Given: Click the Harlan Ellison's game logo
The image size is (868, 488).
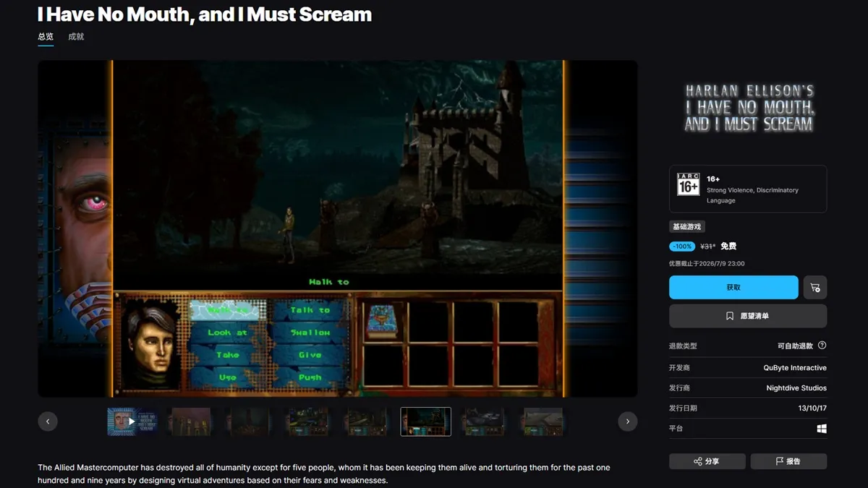Looking at the screenshot, I should (x=749, y=108).
